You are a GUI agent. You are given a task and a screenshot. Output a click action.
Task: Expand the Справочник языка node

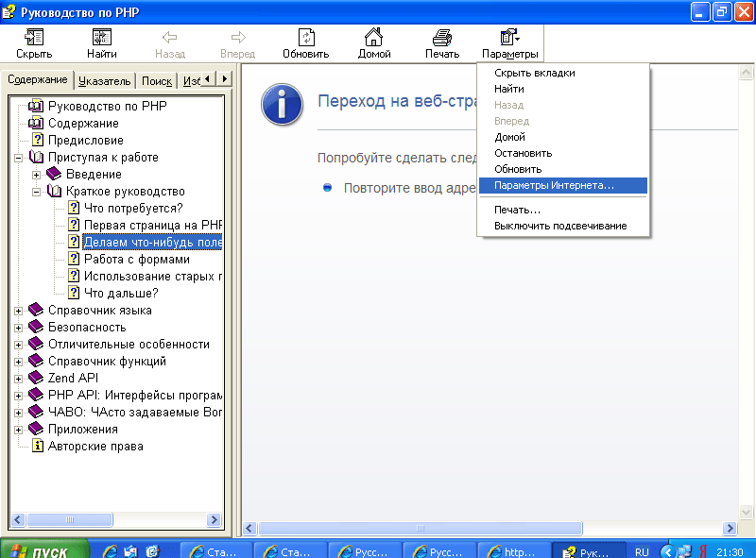point(18,311)
